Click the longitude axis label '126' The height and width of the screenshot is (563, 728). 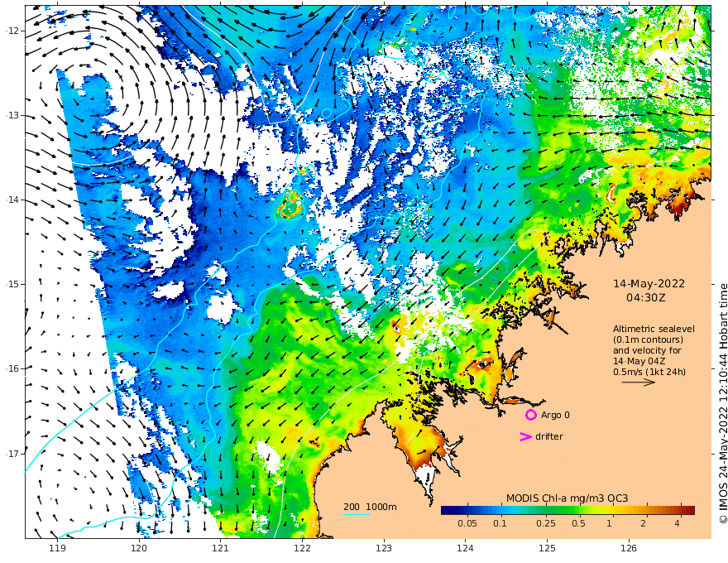coord(629,549)
